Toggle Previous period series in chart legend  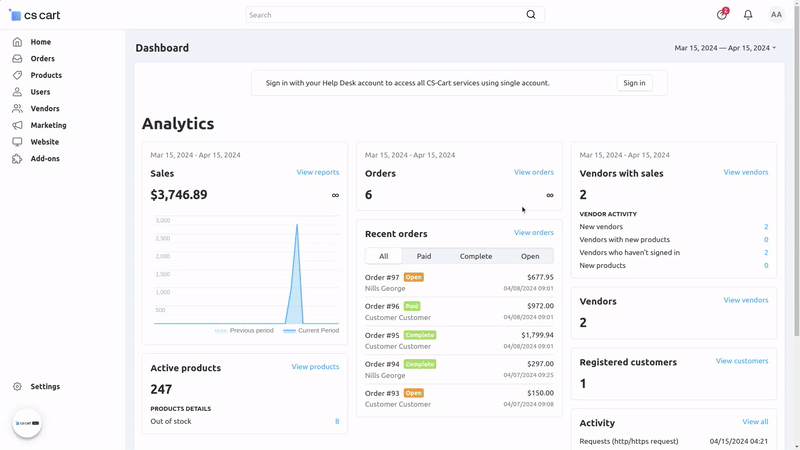pos(244,330)
